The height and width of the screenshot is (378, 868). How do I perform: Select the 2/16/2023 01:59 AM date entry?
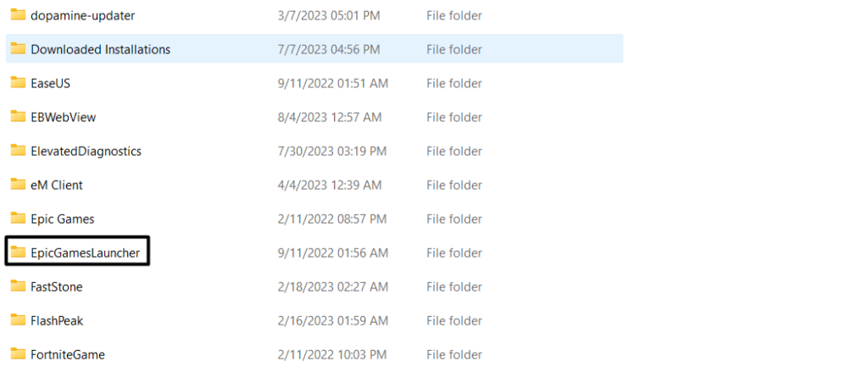pyautogui.click(x=332, y=320)
